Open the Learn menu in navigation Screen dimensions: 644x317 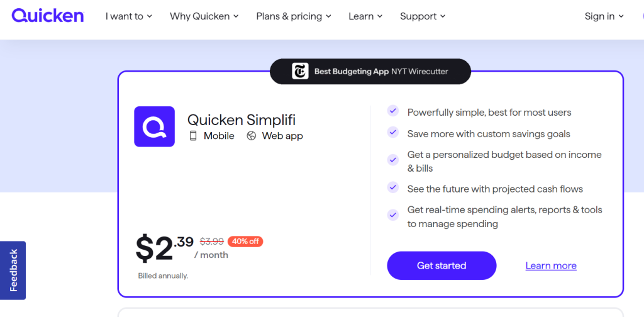click(365, 16)
